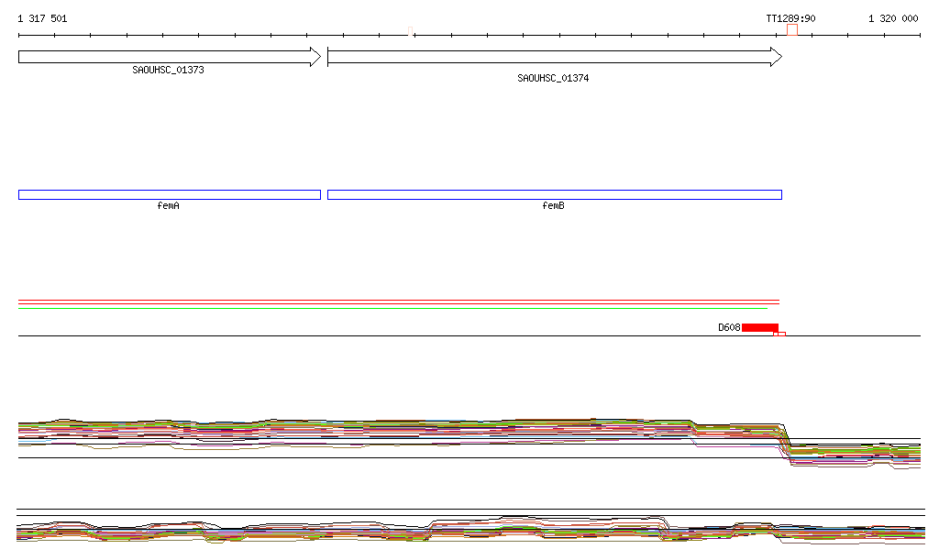This screenshot has width=939, height=560.
Task: Click the D608 text label
Action: tap(729, 327)
